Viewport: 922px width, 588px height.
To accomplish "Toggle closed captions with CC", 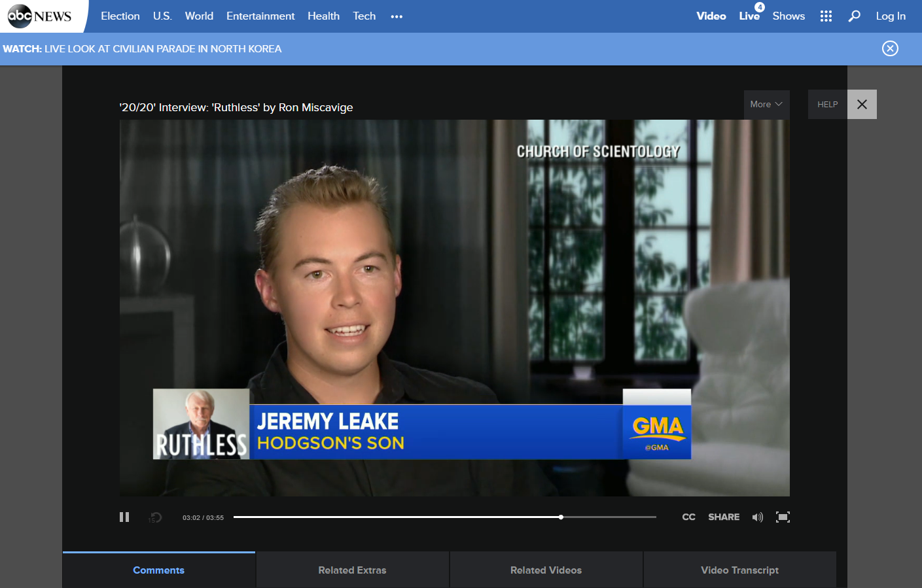I will [688, 517].
